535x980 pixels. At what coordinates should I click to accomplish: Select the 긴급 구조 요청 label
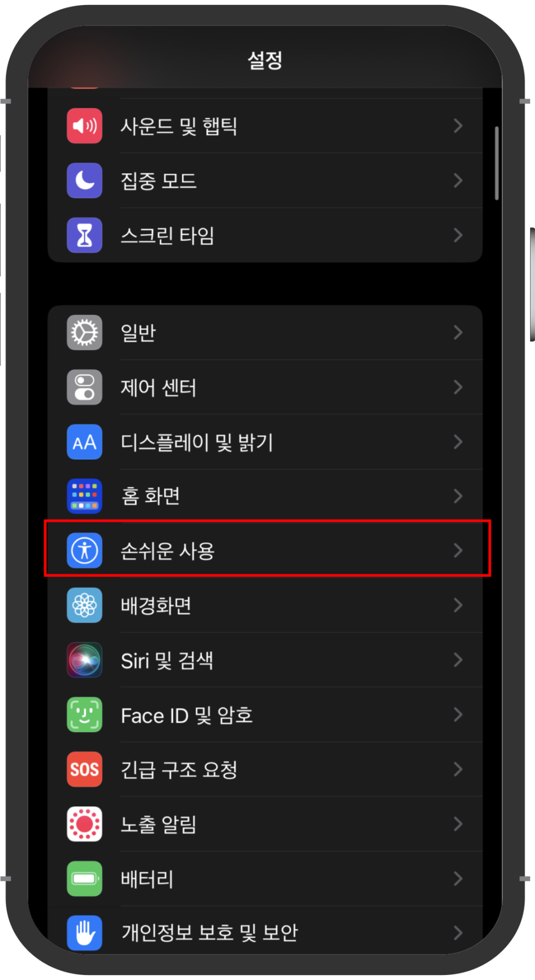tap(179, 770)
